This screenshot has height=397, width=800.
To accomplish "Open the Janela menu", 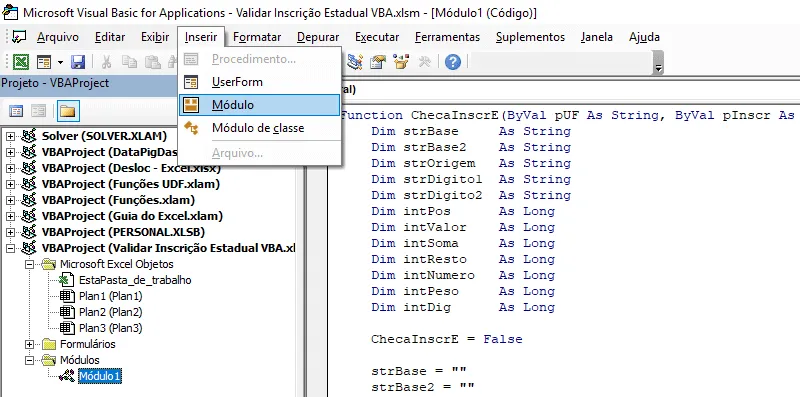I will click(x=597, y=37).
